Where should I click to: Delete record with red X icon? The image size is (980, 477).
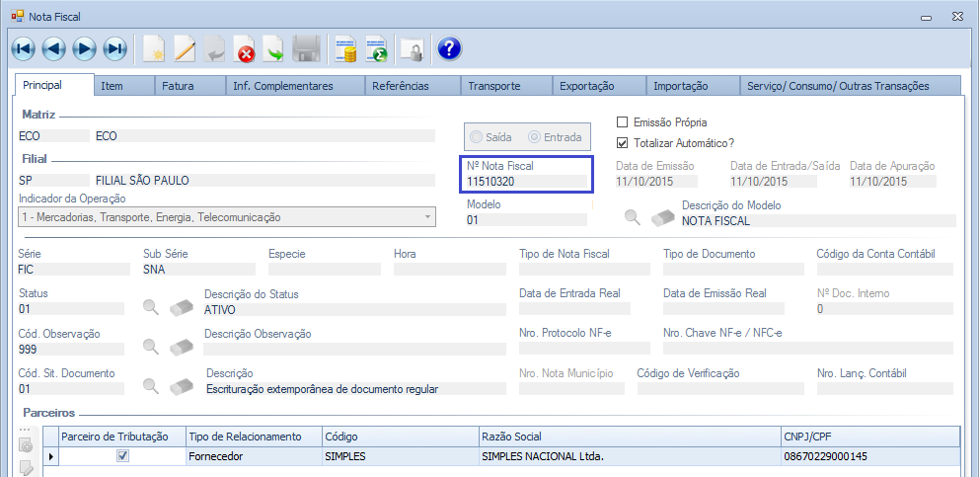click(245, 48)
